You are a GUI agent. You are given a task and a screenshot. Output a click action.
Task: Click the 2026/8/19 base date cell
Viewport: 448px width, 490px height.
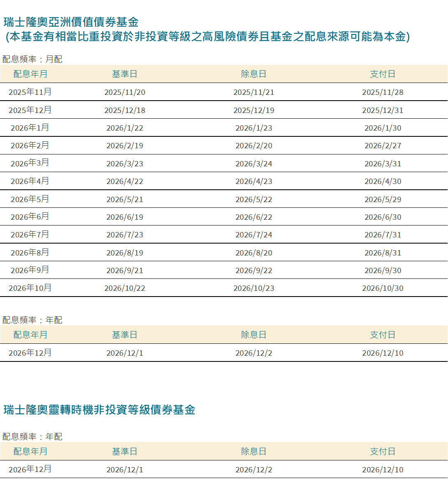(x=125, y=253)
